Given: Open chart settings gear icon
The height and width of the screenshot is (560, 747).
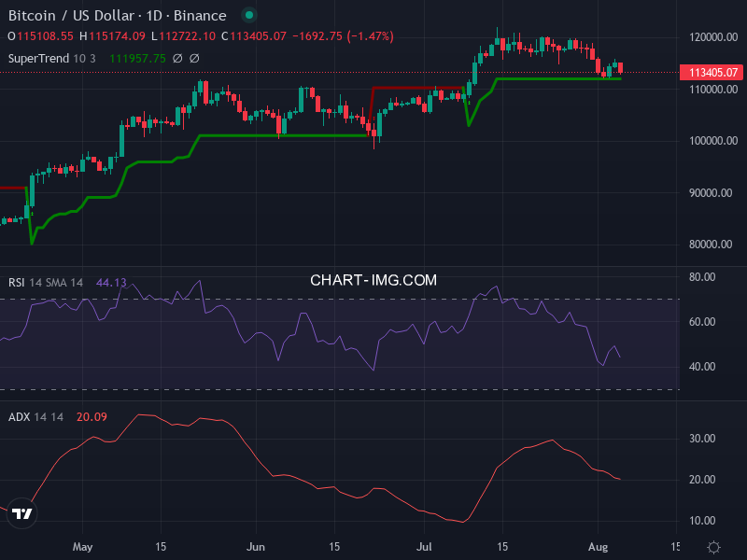Looking at the screenshot, I should pyautogui.click(x=713, y=547).
